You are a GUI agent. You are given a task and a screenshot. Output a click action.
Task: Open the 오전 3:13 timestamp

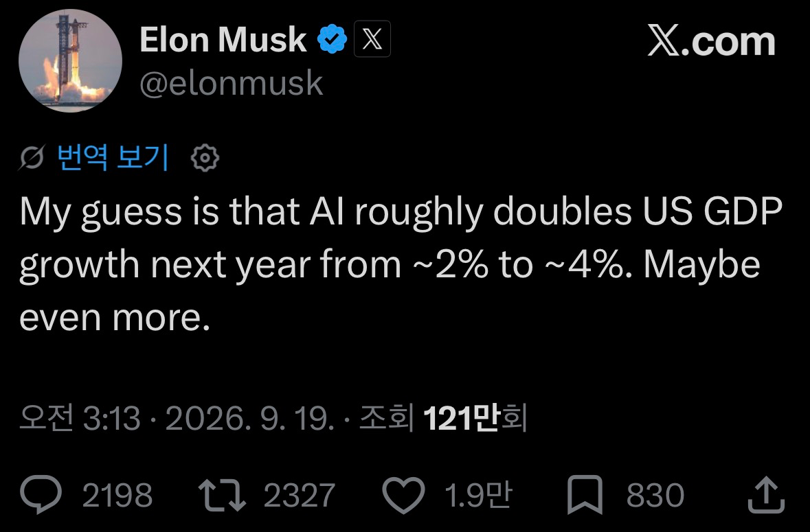(x=80, y=417)
